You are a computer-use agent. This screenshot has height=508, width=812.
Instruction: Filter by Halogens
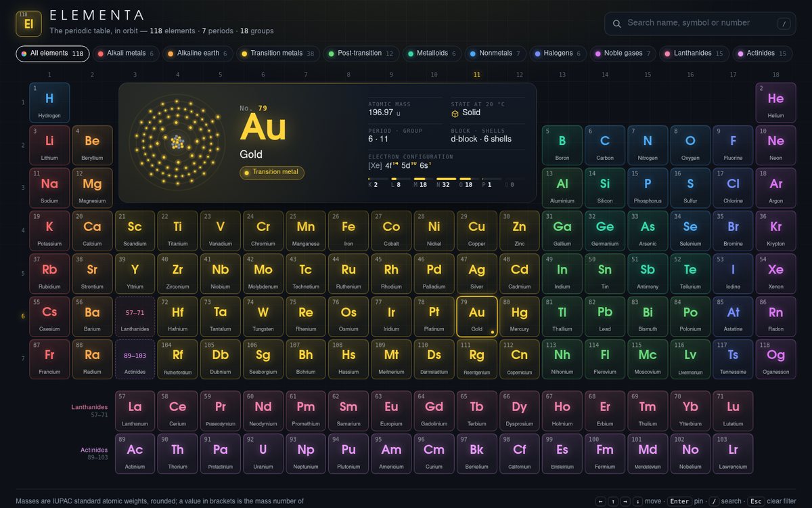[558, 54]
